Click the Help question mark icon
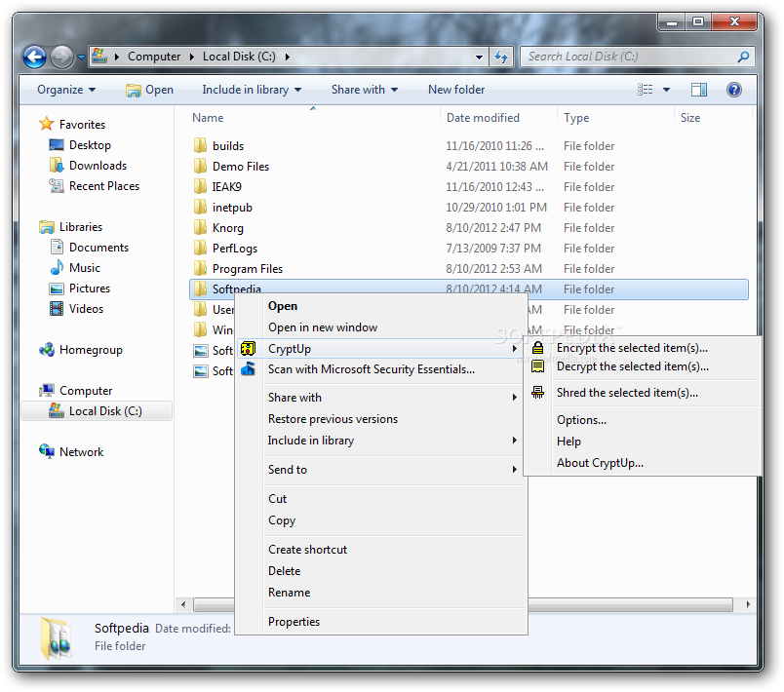784x692 pixels. tap(733, 90)
